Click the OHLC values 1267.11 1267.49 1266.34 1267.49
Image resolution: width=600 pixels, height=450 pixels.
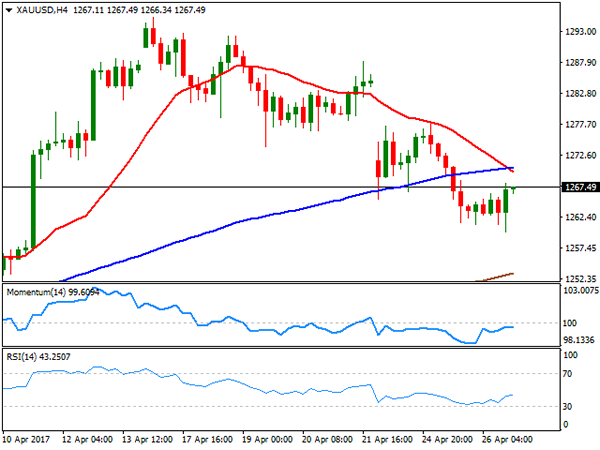coord(139,10)
